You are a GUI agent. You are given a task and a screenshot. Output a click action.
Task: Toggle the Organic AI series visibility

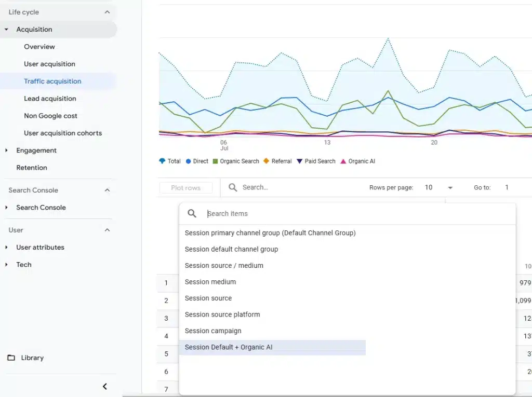(345, 161)
